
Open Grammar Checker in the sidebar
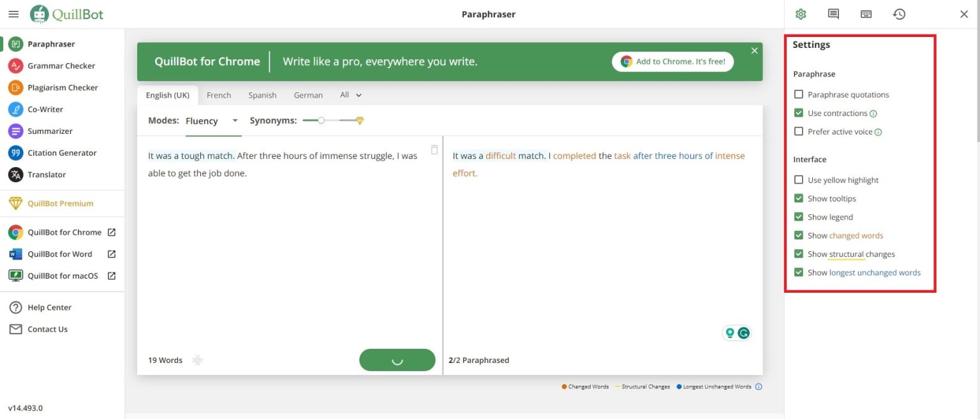61,66
